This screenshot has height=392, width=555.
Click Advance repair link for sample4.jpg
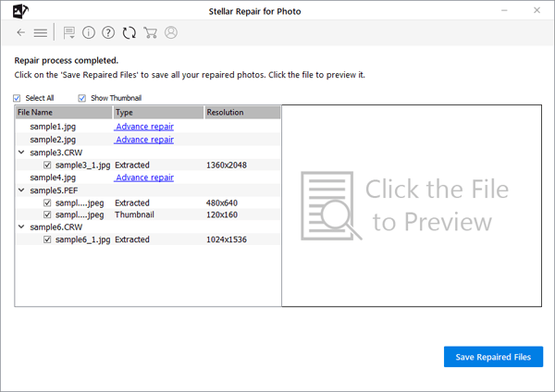click(x=144, y=178)
